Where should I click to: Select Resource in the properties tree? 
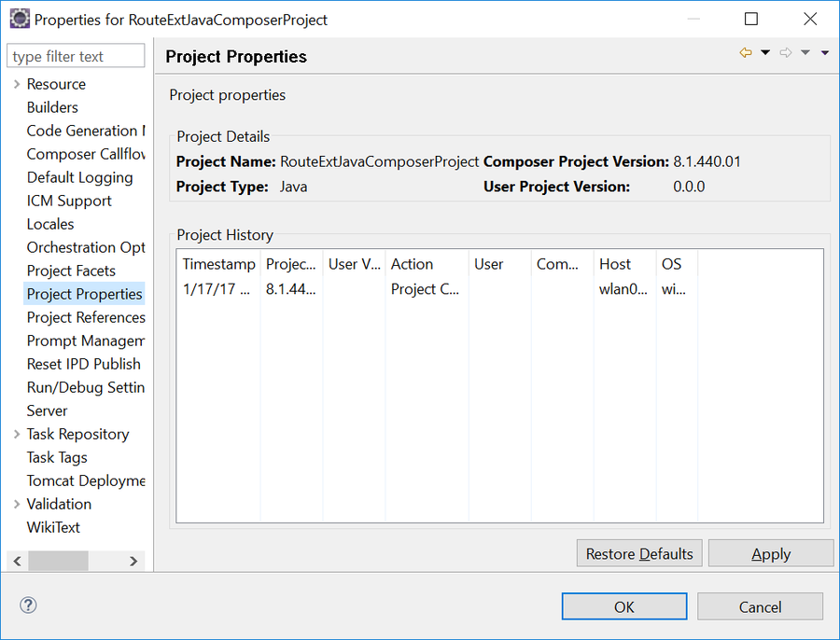click(x=56, y=84)
